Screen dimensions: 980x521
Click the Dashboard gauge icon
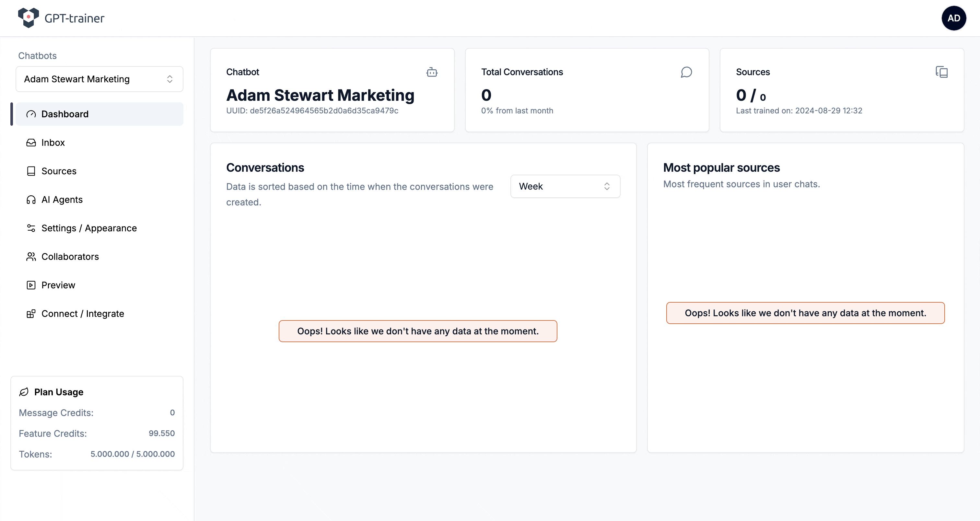pyautogui.click(x=31, y=114)
